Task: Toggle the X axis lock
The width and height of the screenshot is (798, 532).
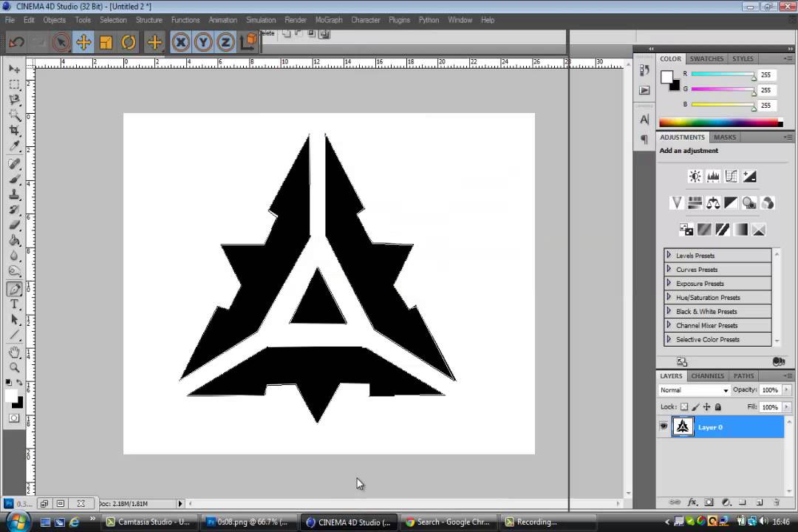Action: (180, 42)
